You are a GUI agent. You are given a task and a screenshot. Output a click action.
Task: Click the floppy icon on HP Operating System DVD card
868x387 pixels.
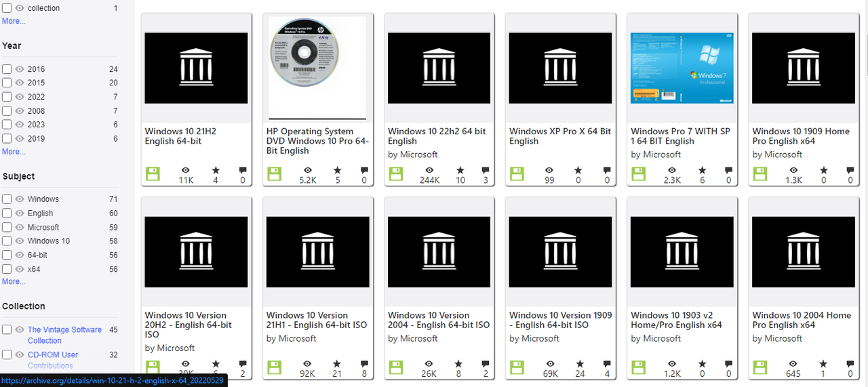274,174
